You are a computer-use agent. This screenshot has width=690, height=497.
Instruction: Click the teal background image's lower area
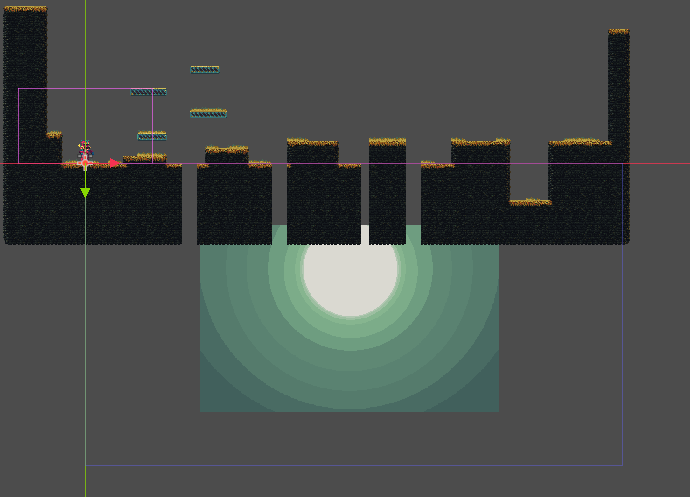click(x=350, y=385)
